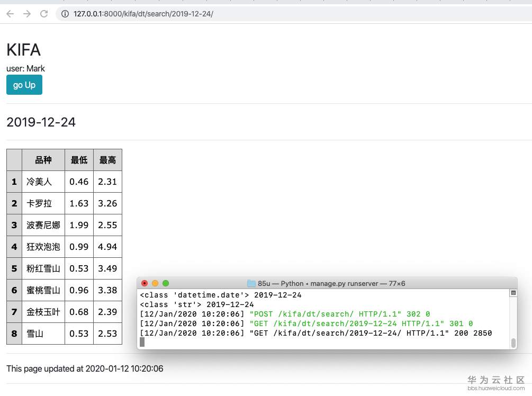The image size is (532, 396).
Task: Maximize the terminal with green button
Action: click(x=166, y=283)
